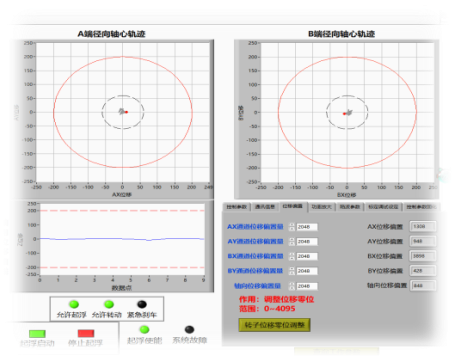454x362 pixels.
Task: Click the 轴向位移偏置量 value field
Action: (x=307, y=286)
